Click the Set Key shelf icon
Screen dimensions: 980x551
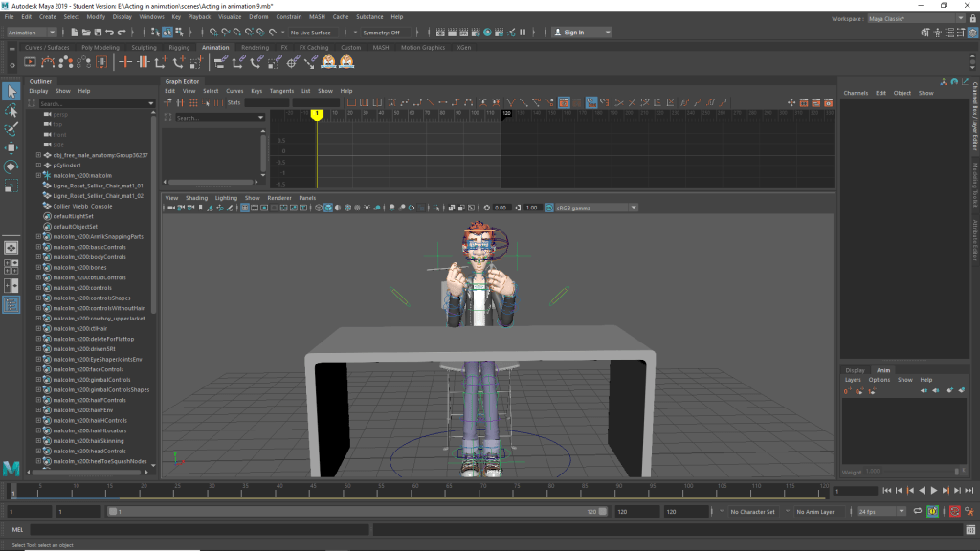tap(124, 62)
